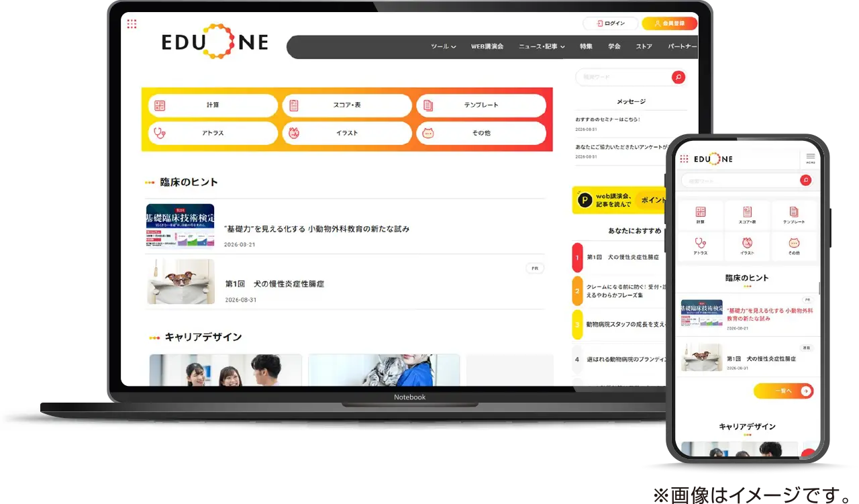Viewport: 859px width, 504px height.
Task: Tap the EDUONE logo on the phone
Action: [x=713, y=159]
